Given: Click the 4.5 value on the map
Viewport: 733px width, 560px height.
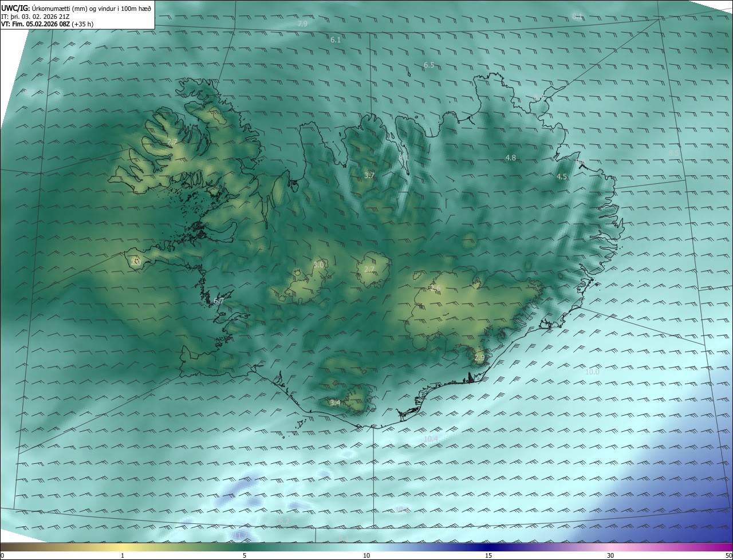Looking at the screenshot, I should (562, 177).
